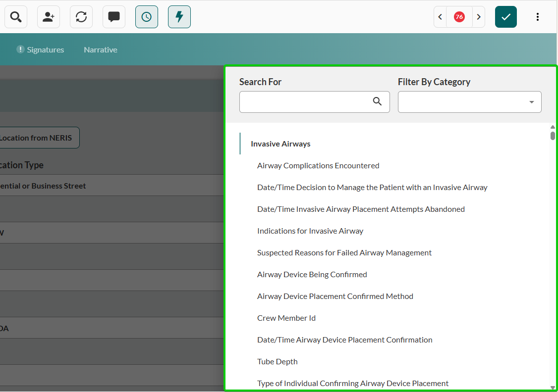Open Airway Complications Encountered field
This screenshot has height=392, width=558.
[x=318, y=165]
